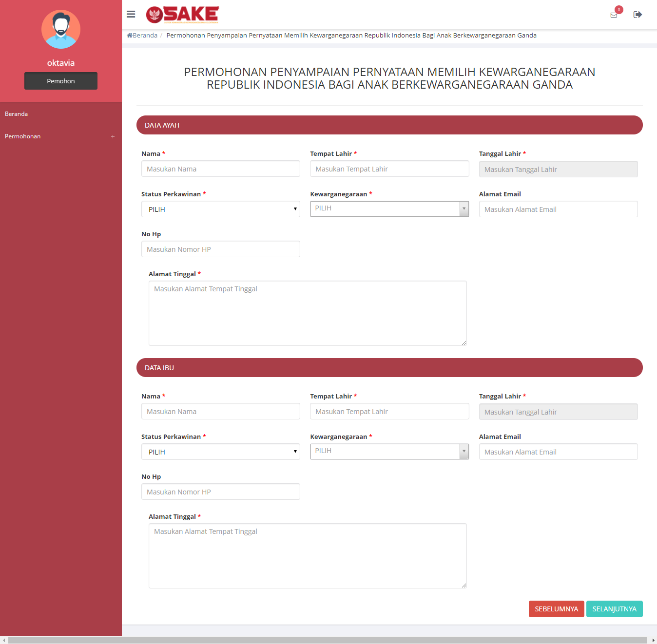Focus the father's Nama input field
Image resolution: width=657 pixels, height=644 pixels.
pos(220,169)
